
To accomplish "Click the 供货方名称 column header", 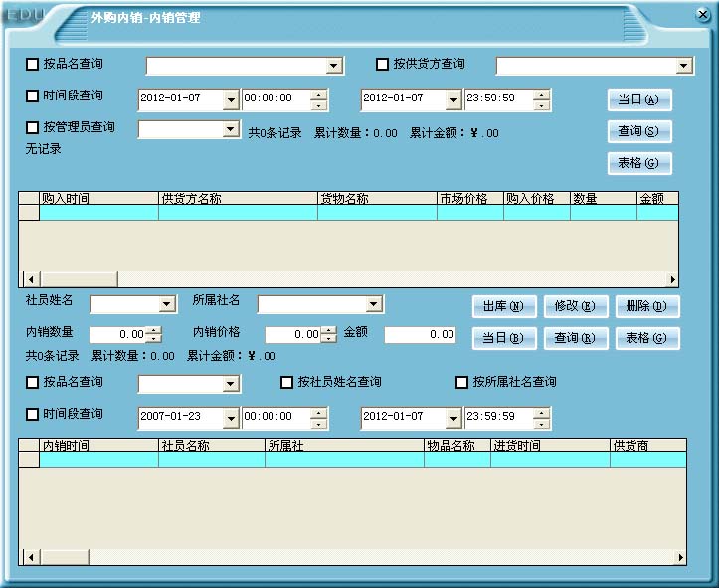I will tap(238, 199).
